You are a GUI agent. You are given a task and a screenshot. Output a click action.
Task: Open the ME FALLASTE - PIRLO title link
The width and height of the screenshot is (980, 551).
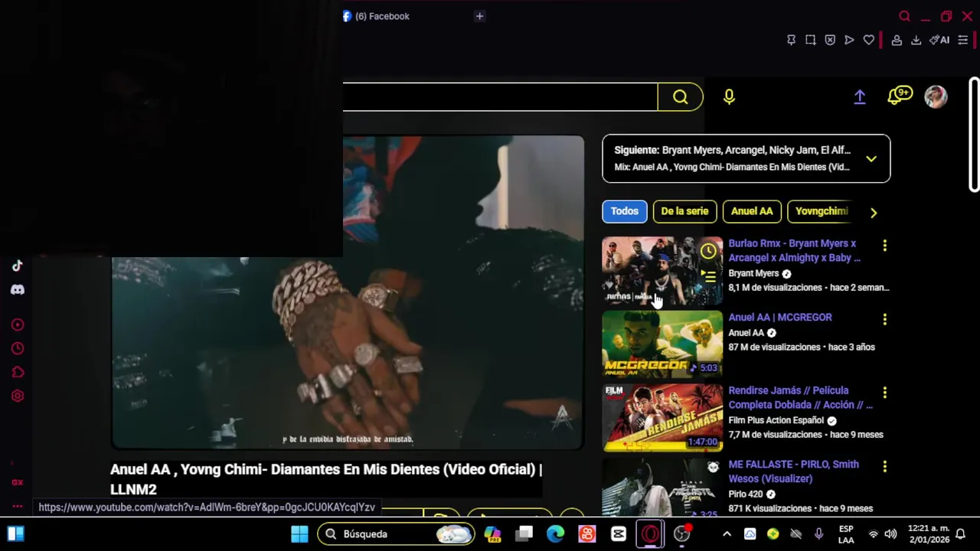pos(794,471)
